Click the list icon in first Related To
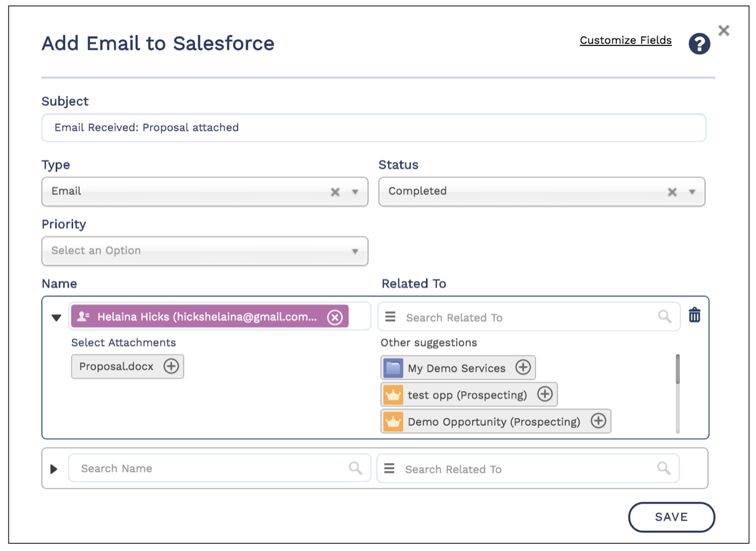 click(390, 317)
